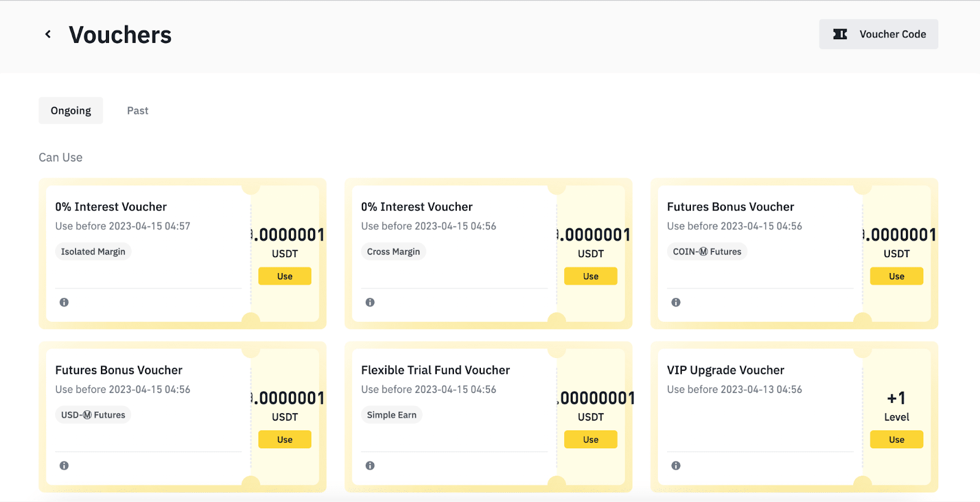Click the Cross Margin tag
Screen dimensions: 980x502
[393, 252]
